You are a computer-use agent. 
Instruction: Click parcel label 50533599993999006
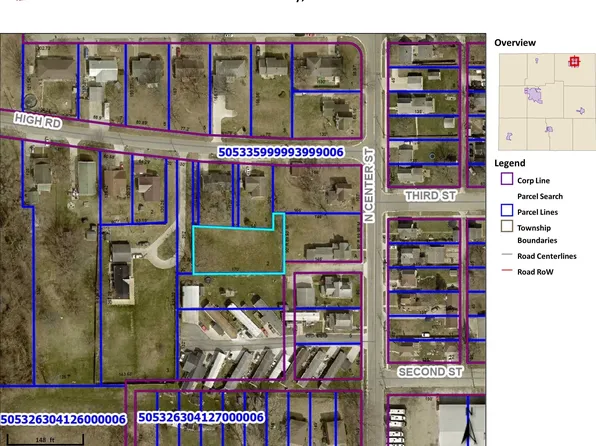click(x=281, y=152)
